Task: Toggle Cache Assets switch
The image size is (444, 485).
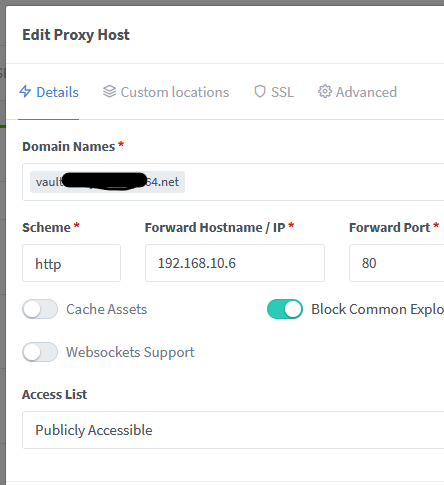Action: [x=40, y=309]
